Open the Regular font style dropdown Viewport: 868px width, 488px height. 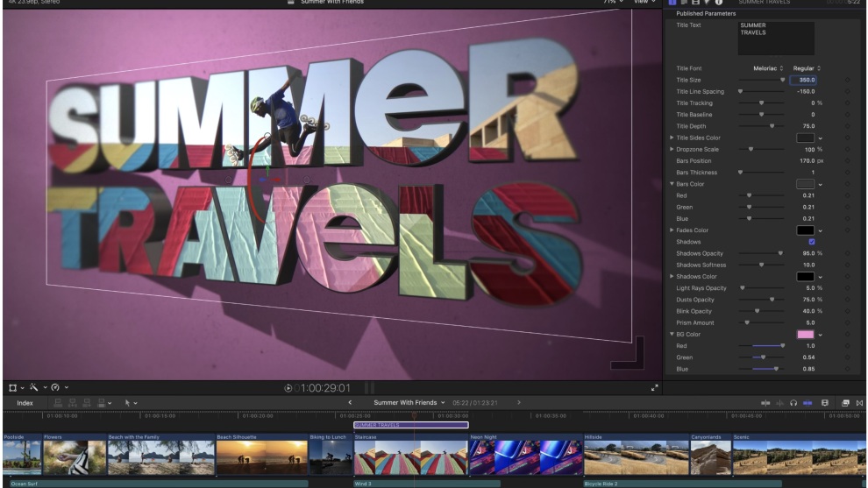807,68
